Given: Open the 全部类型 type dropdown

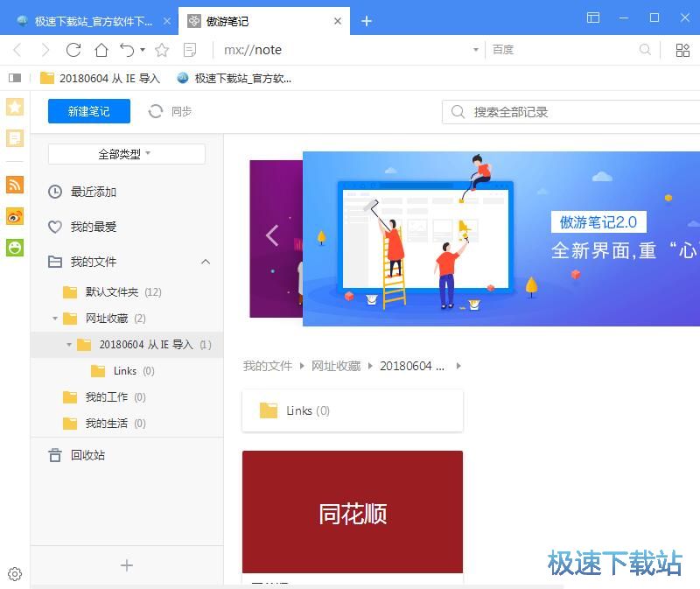Looking at the screenshot, I should tap(126, 154).
